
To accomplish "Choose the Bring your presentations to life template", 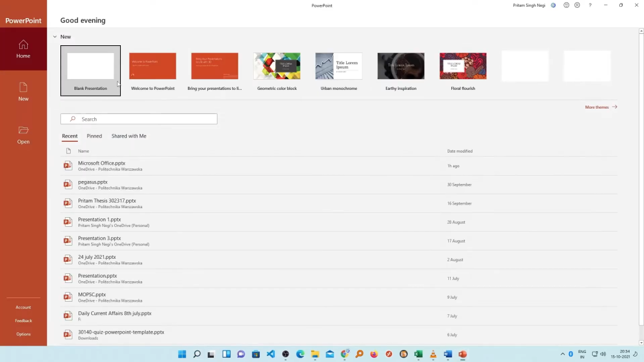I will click(215, 71).
